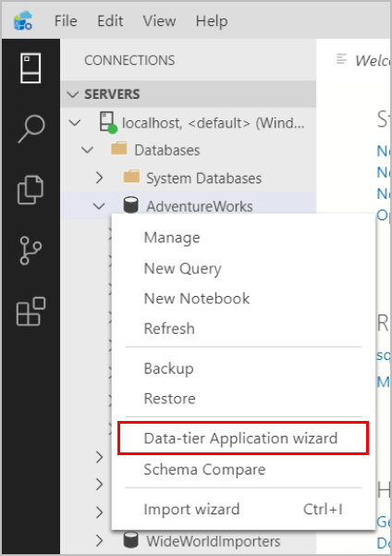Click the AdventureWorks database cylinder icon
This screenshot has height=556, width=392.
(130, 205)
